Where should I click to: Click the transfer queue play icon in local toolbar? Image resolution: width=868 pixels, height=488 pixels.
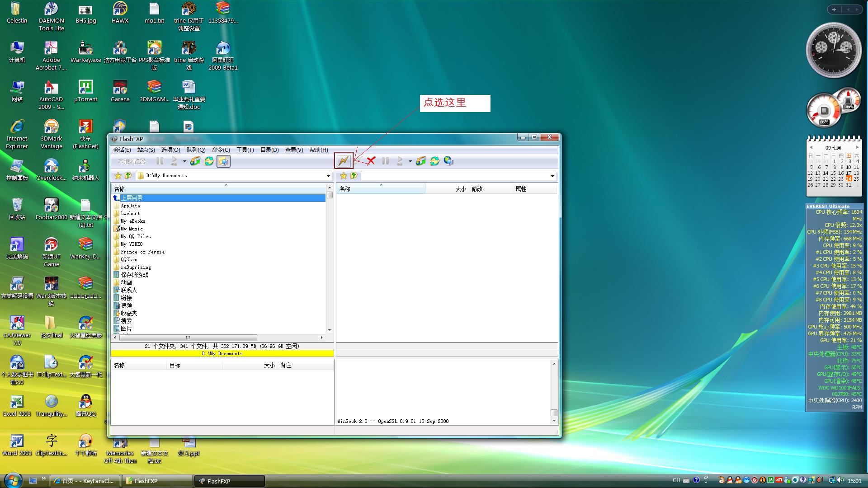174,161
